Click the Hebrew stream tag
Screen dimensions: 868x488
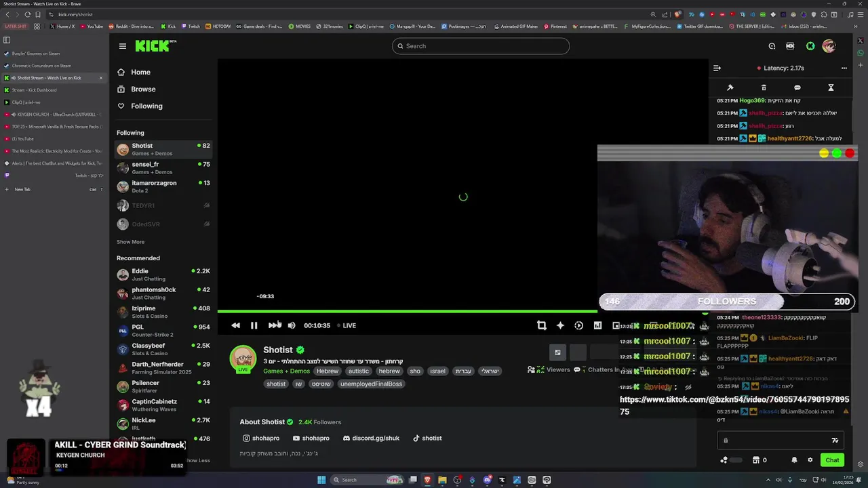[x=327, y=371]
